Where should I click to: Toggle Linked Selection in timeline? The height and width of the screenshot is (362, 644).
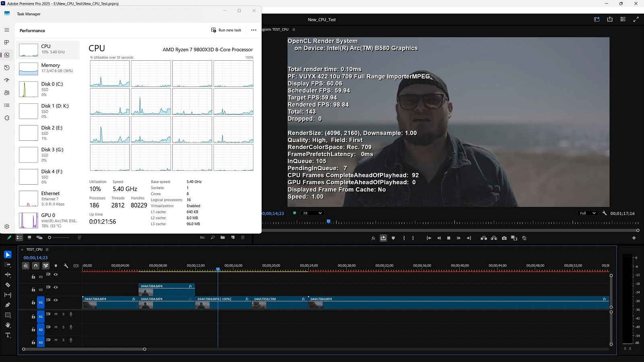pos(46,266)
